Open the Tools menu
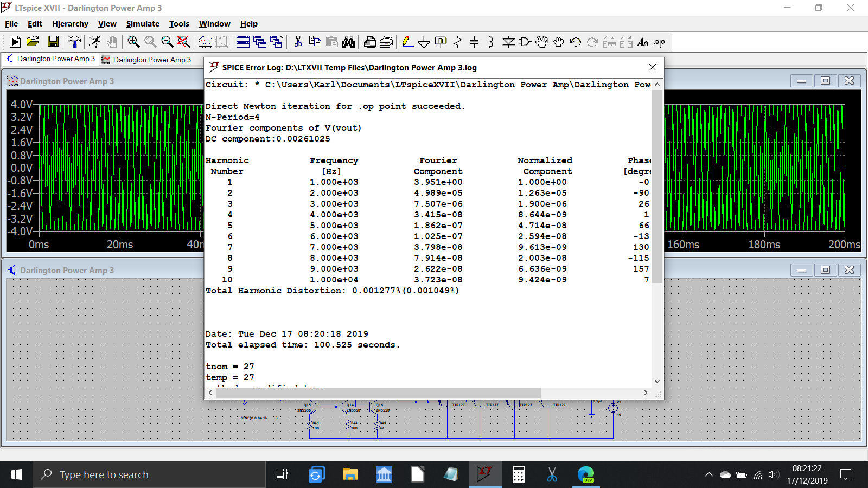 click(179, 24)
